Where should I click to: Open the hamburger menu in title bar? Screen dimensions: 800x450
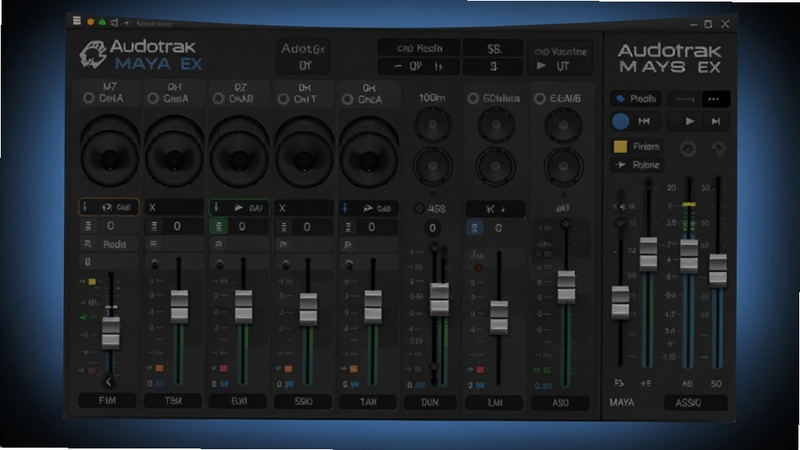pyautogui.click(x=77, y=20)
